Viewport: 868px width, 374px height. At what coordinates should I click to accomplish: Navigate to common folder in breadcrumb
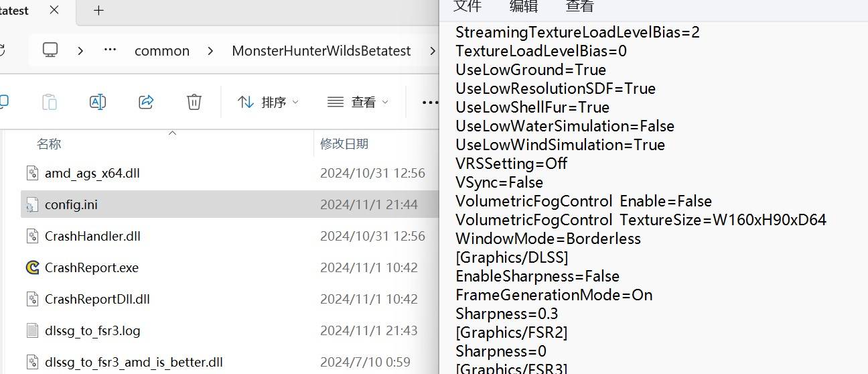162,51
